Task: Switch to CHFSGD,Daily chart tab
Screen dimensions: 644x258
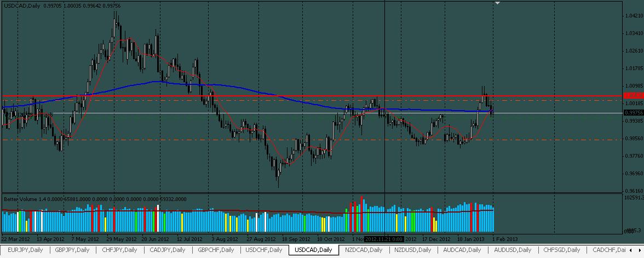Action: coord(561,250)
